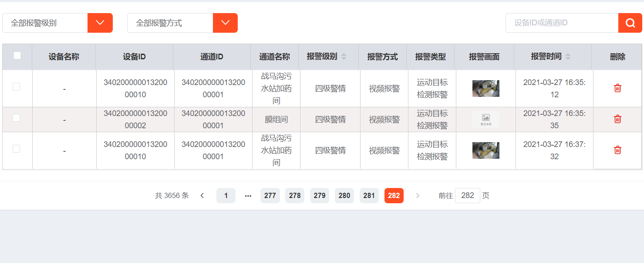
Task: Go to previous page arrow
Action: (x=202, y=195)
